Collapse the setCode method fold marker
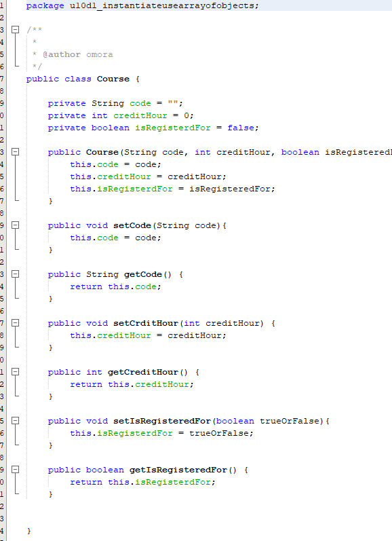 tap(15, 225)
